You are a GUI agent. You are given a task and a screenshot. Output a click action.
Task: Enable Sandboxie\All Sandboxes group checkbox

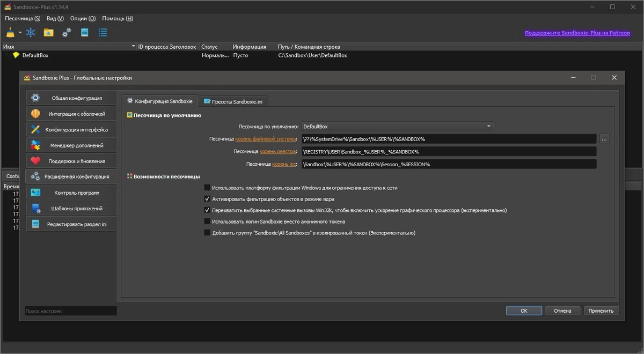click(x=207, y=233)
